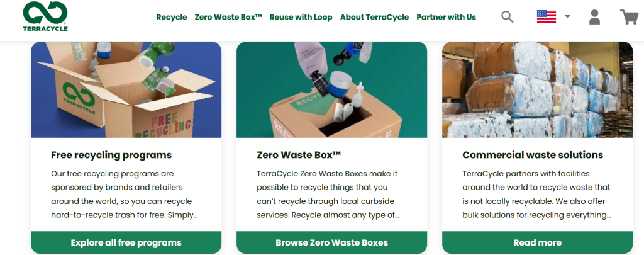The width and height of the screenshot is (644, 255).
Task: Click Read more button
Action: (537, 242)
